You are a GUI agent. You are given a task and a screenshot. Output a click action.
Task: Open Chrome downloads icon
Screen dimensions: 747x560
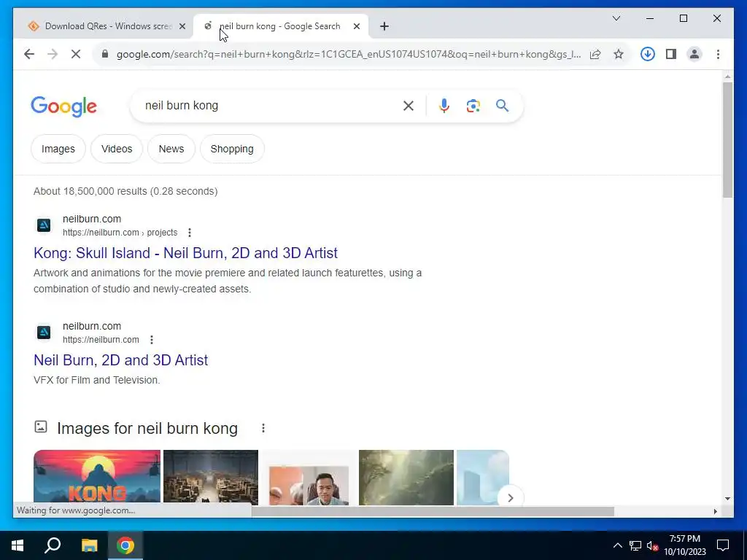647,54
